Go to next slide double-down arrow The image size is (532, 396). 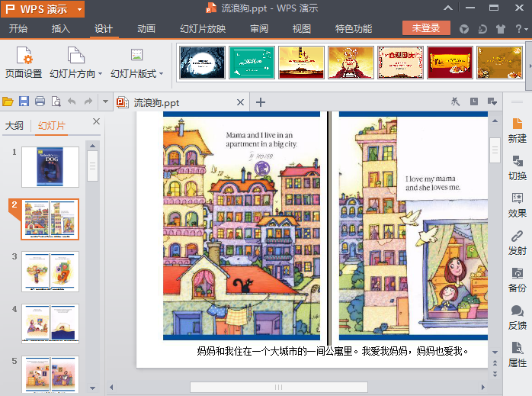click(495, 374)
